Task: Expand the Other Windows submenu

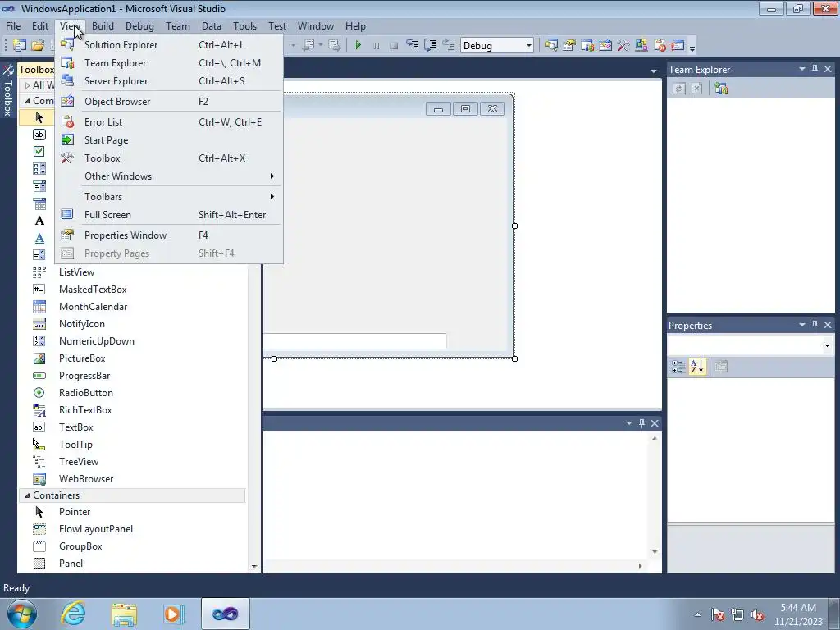Action: click(169, 176)
